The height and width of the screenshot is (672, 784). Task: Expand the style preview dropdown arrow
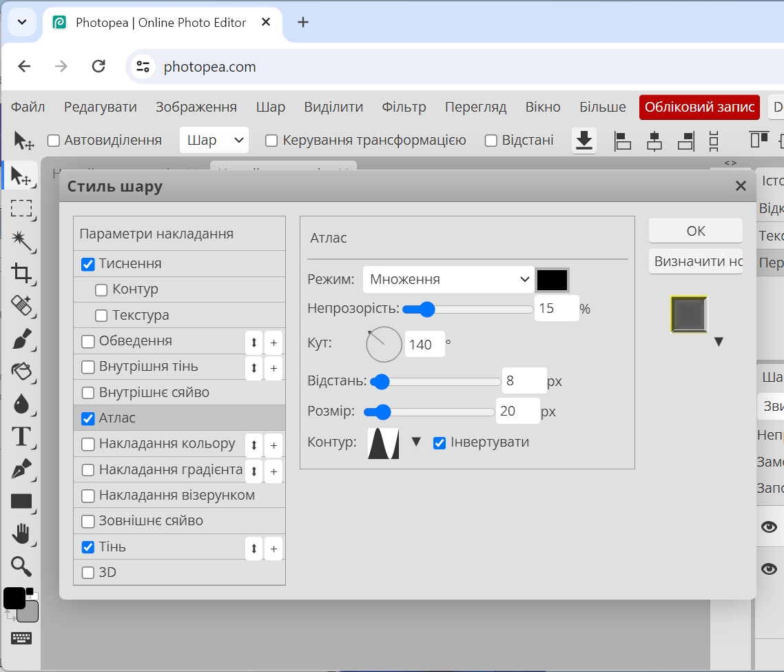(719, 342)
